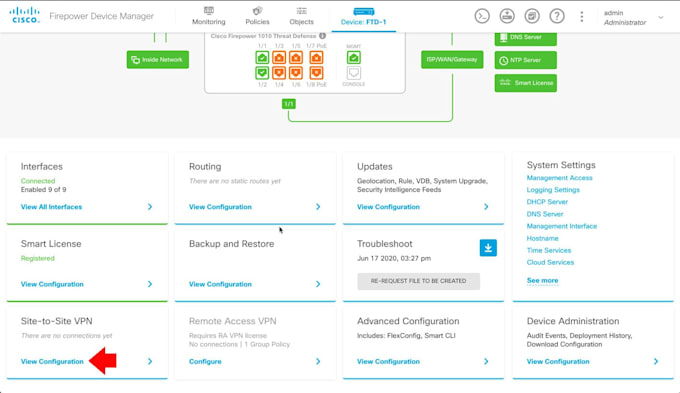Click the device model info icon
Screen dimensions: 680x393
322,36
